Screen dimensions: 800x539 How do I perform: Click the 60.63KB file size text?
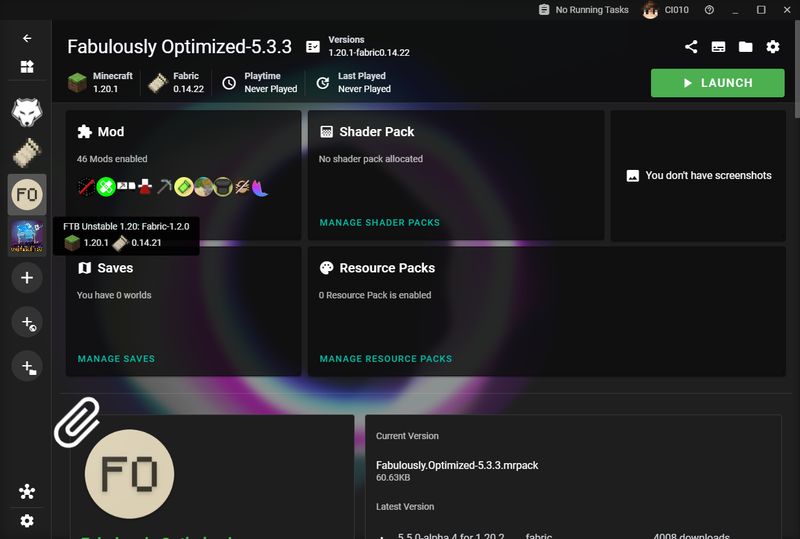[x=393, y=478]
